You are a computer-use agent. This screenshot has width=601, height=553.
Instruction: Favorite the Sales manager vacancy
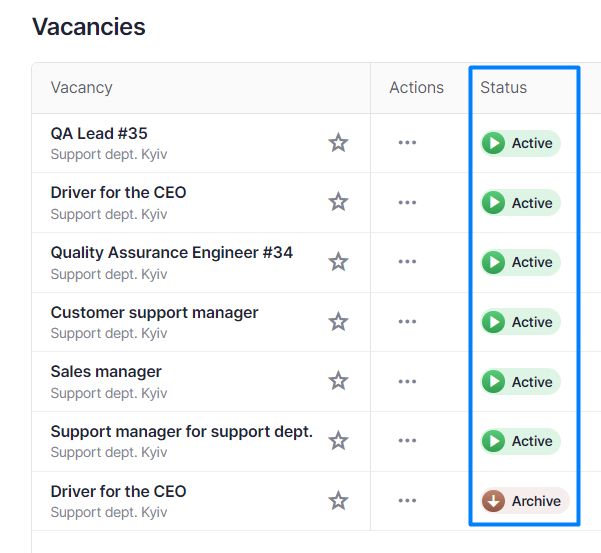[338, 381]
